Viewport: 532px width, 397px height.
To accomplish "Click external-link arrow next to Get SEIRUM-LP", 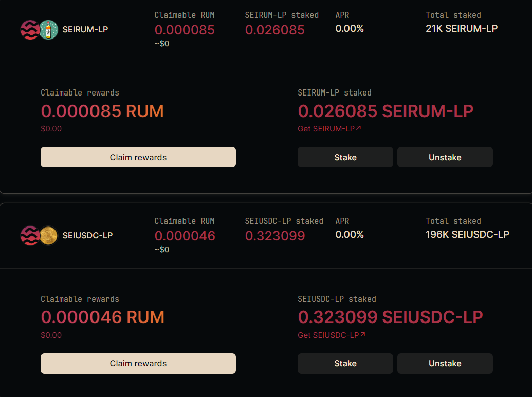I will [359, 128].
